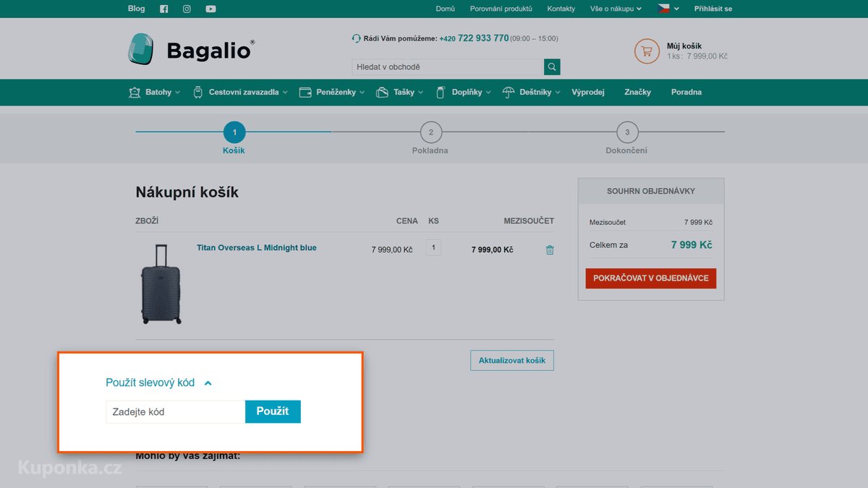This screenshot has width=868, height=488.
Task: Click the umbrella icon beside Deštníky
Action: click(x=509, y=93)
